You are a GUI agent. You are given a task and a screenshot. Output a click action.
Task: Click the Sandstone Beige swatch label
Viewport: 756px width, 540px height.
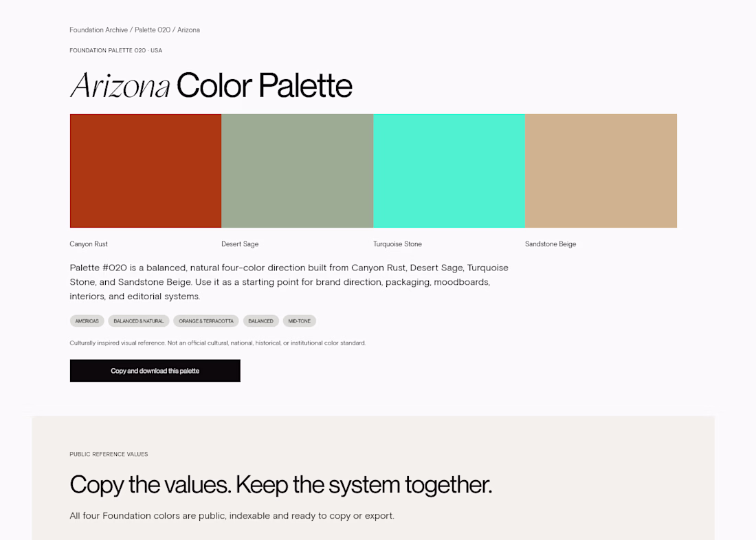(551, 244)
